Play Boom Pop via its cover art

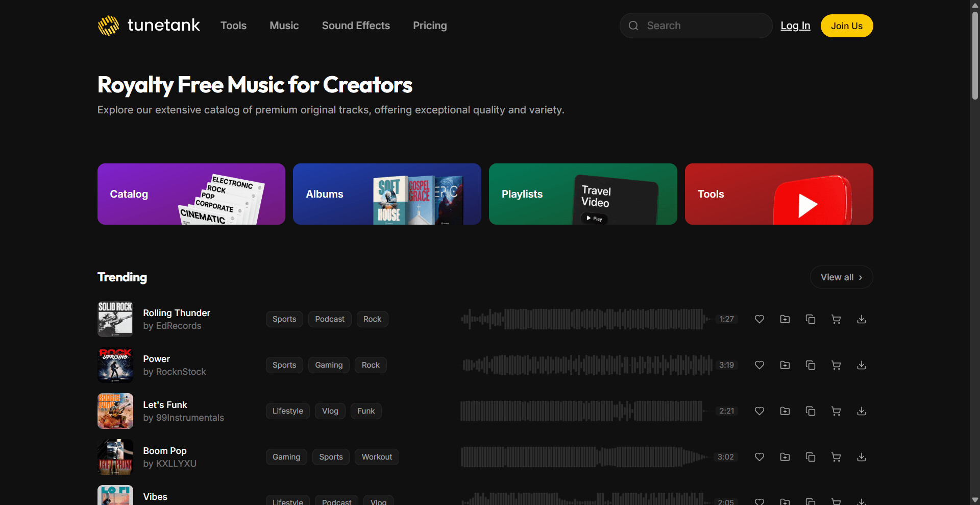[115, 457]
